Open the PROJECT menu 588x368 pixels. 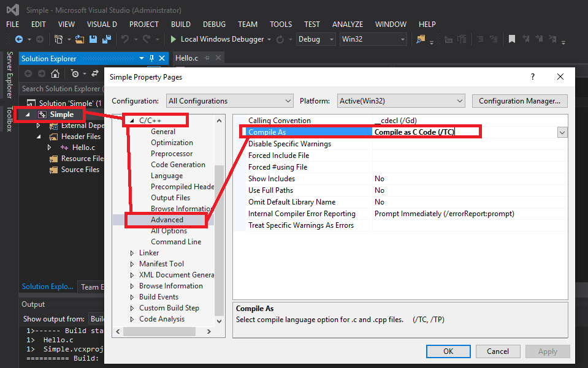tap(144, 24)
